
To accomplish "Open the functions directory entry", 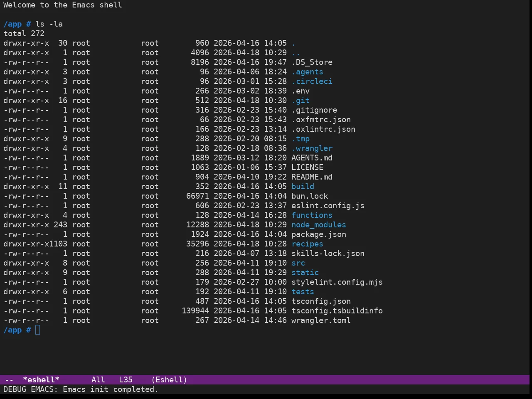I will (312, 215).
